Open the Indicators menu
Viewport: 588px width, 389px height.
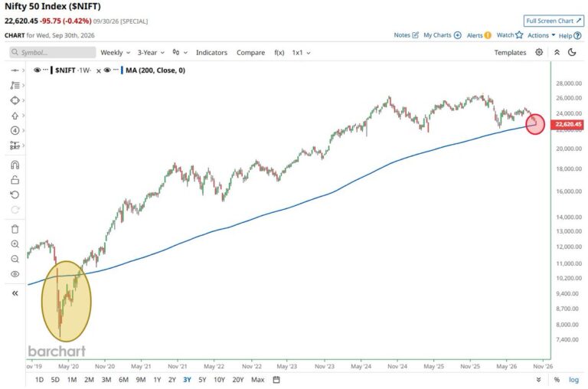[211, 53]
